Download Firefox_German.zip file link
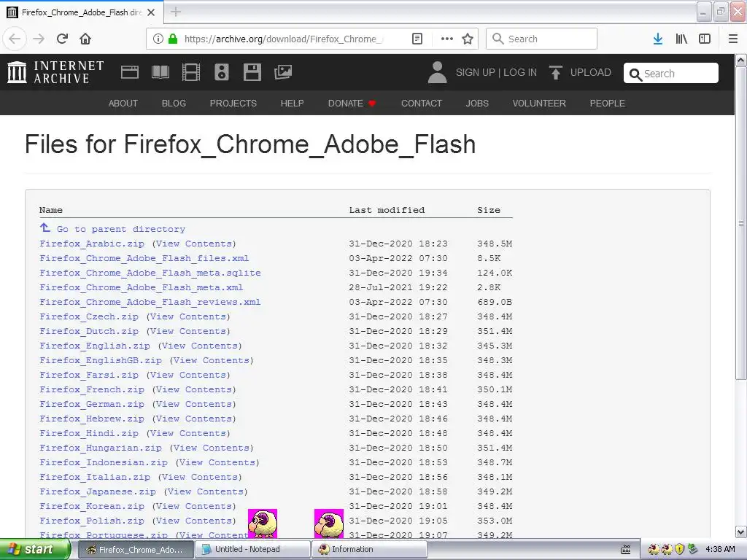Viewport: 747px width, 560px height. point(92,404)
